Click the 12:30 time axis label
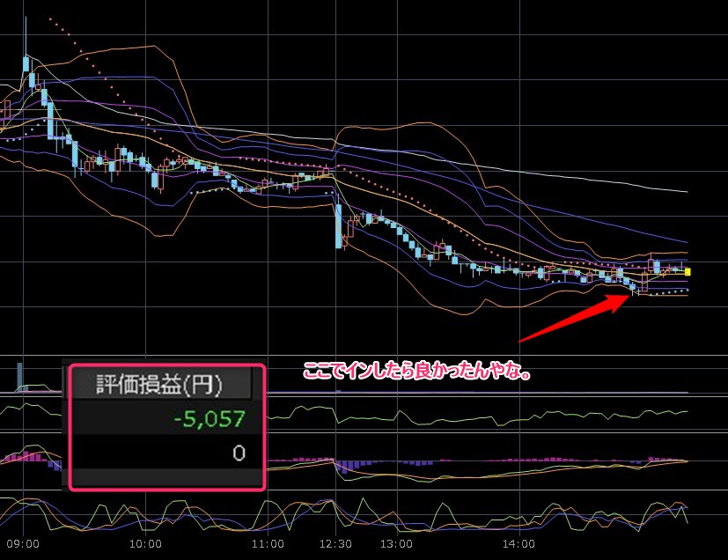Image resolution: width=728 pixels, height=560 pixels. coord(335,544)
